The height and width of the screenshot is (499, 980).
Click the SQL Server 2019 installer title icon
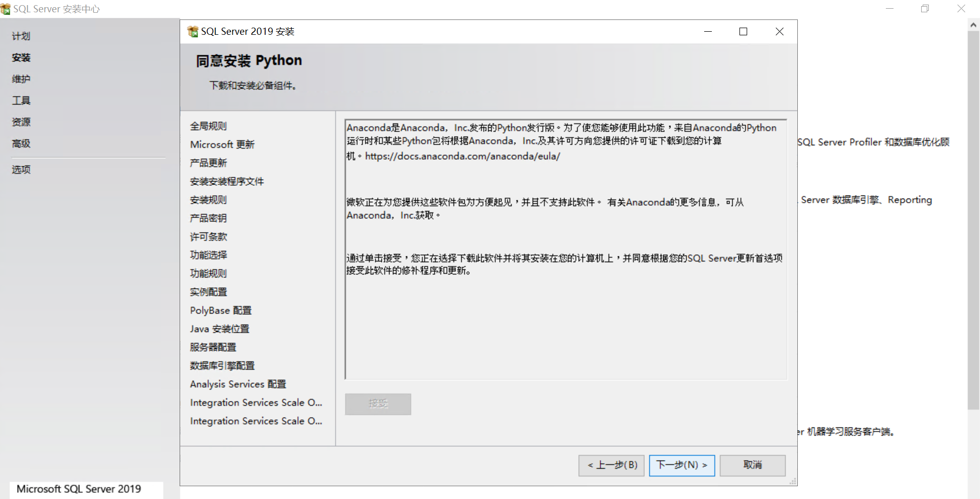click(x=193, y=32)
